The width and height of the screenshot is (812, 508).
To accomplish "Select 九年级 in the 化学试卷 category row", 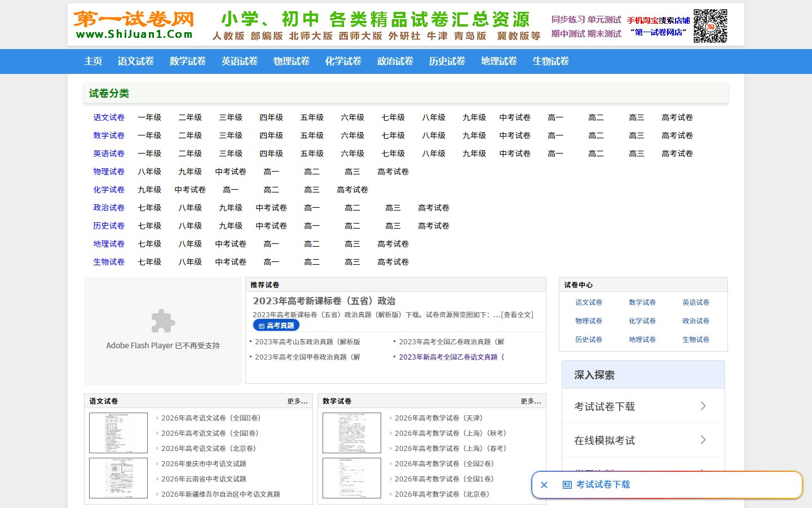I will coord(149,190).
